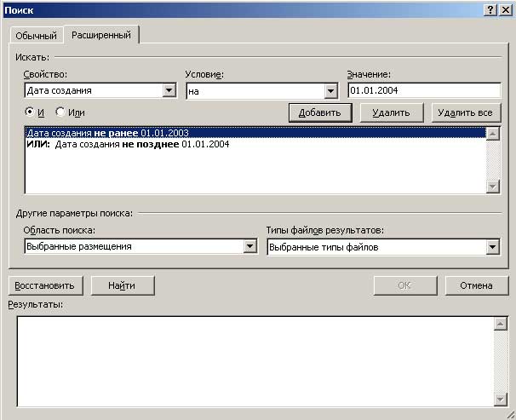Screen dimensions: 516x420
Task: Expand the Область поиска dropdown
Action: point(250,247)
